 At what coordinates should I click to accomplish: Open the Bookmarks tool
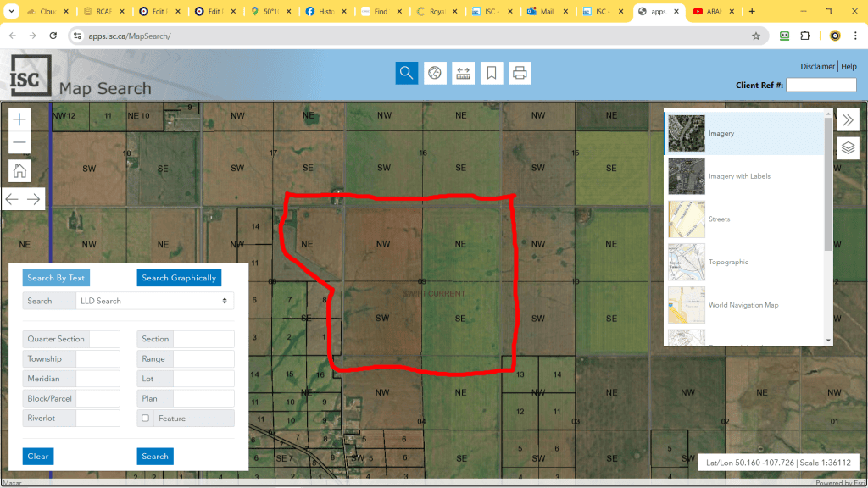pos(491,73)
